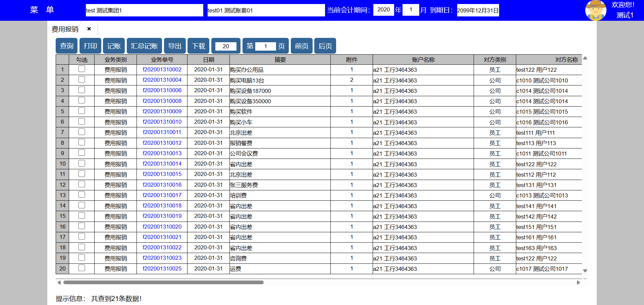Image resolution: width=644 pixels, height=305 pixels.
Task: Click the horizontal scroll right arrow
Action: pyautogui.click(x=578, y=283)
